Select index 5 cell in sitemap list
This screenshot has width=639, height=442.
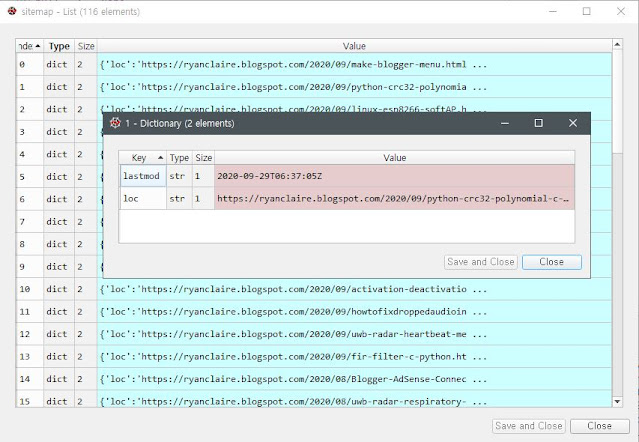pyautogui.click(x=29, y=177)
